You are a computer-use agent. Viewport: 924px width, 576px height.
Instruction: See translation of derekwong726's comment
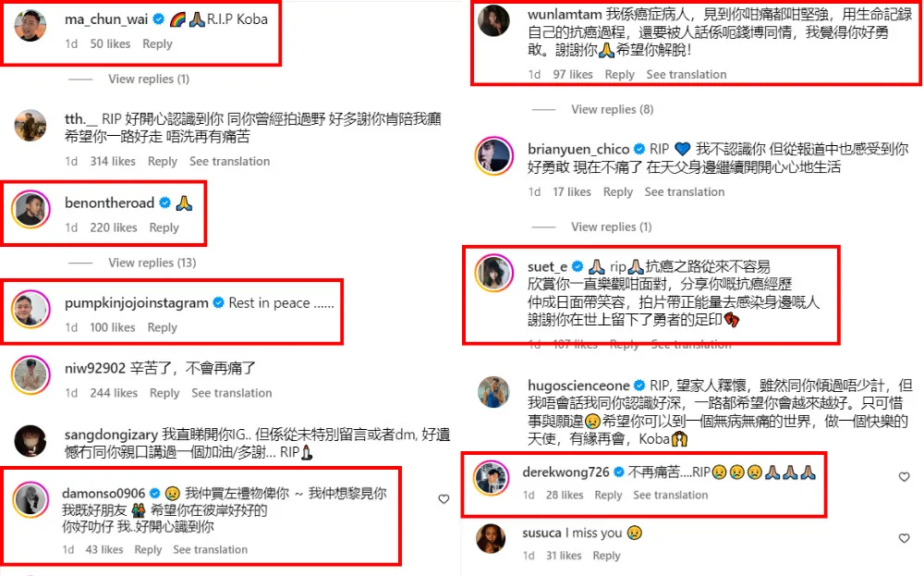670,496
